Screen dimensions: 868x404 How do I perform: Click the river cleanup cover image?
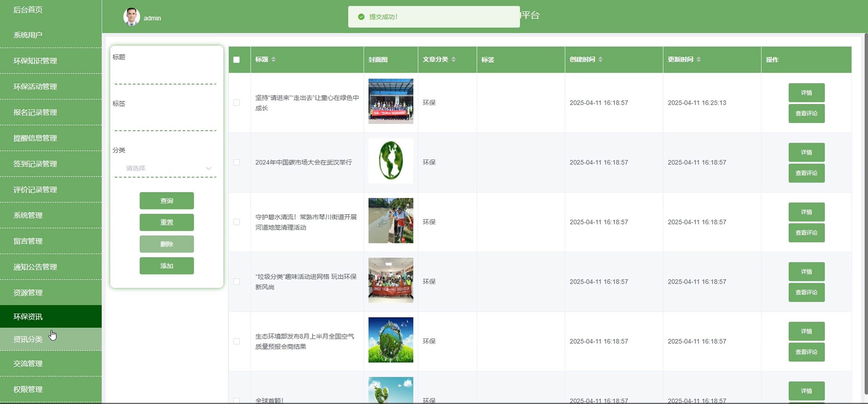pos(391,220)
